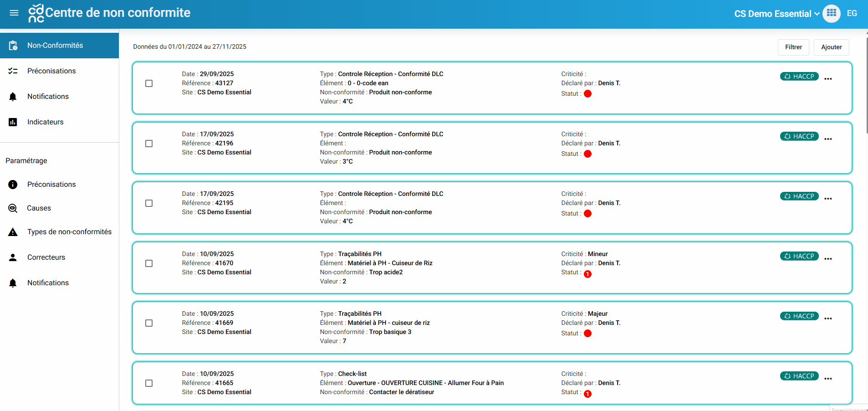This screenshot has height=411, width=868.
Task: Open three-dot menu for reference 42196
Action: pyautogui.click(x=828, y=139)
